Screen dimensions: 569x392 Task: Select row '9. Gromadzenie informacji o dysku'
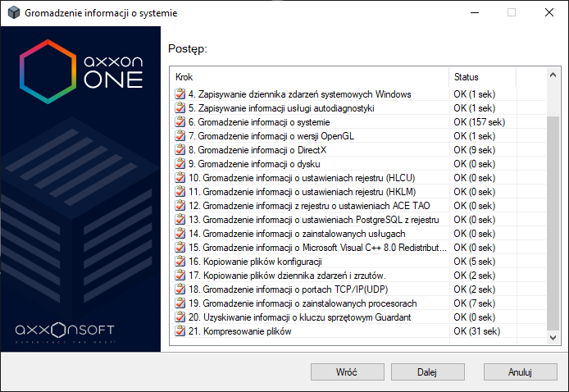[357, 164]
